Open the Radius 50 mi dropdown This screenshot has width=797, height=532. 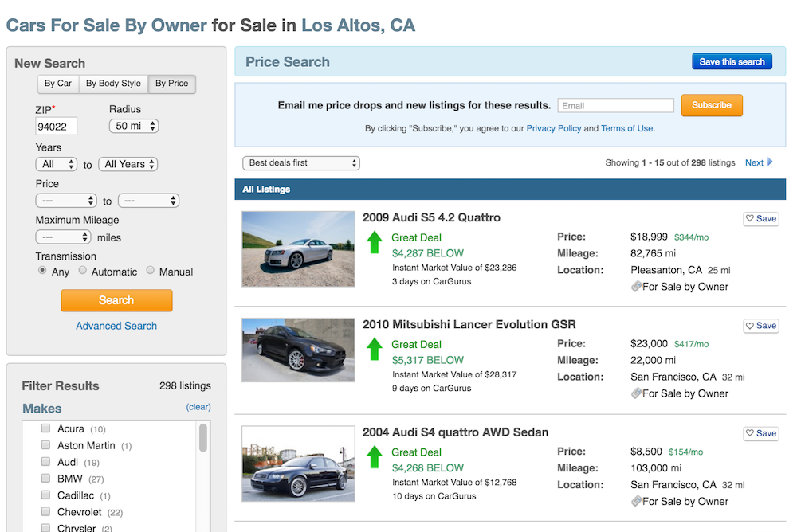pyautogui.click(x=134, y=126)
